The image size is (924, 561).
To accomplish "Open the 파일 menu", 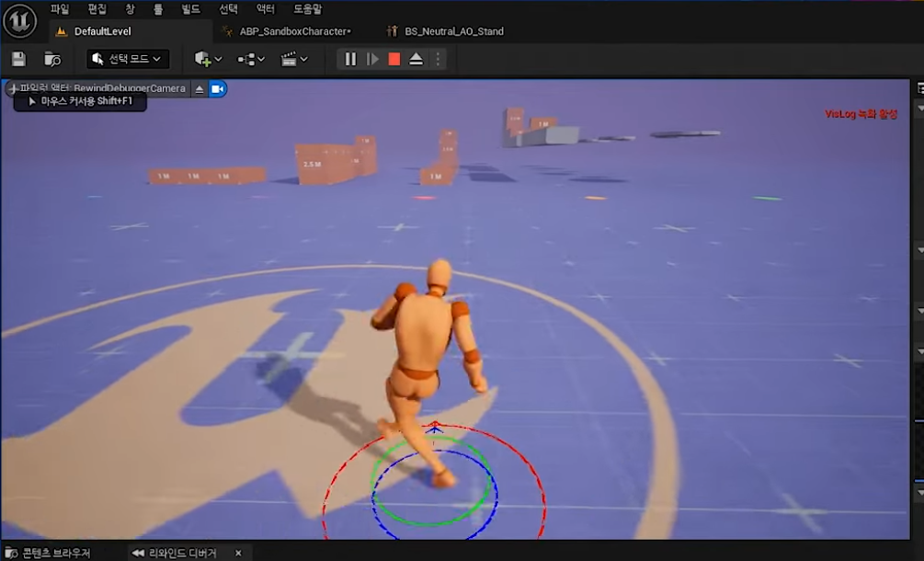I will point(60,9).
